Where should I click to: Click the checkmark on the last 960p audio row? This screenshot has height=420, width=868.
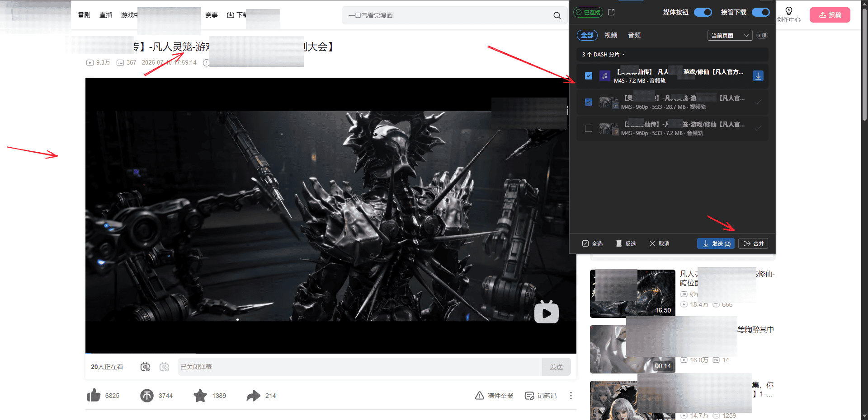click(x=758, y=128)
